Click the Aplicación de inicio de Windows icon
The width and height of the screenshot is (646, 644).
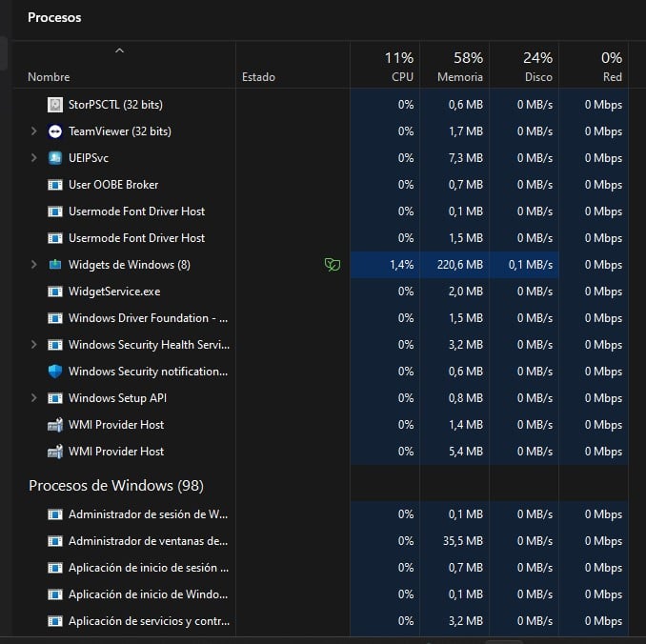[55, 594]
